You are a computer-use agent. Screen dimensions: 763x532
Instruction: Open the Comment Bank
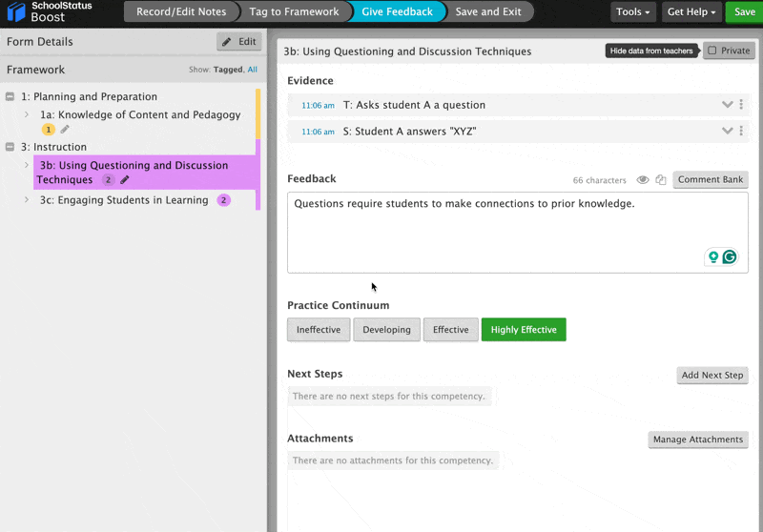711,180
